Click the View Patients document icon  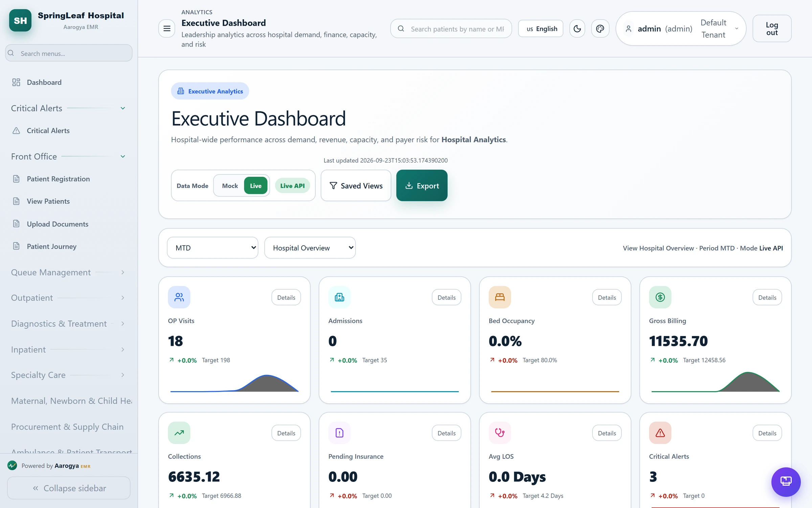click(16, 201)
